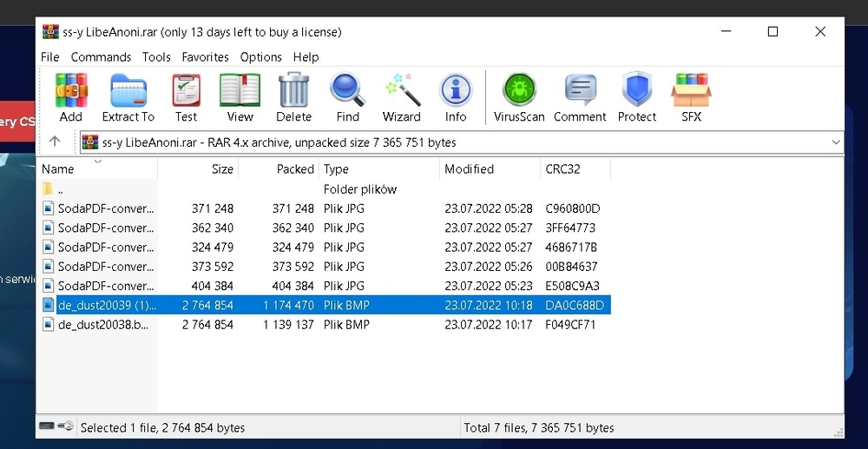Click modified date 23.07.2022 05:23

(x=488, y=286)
